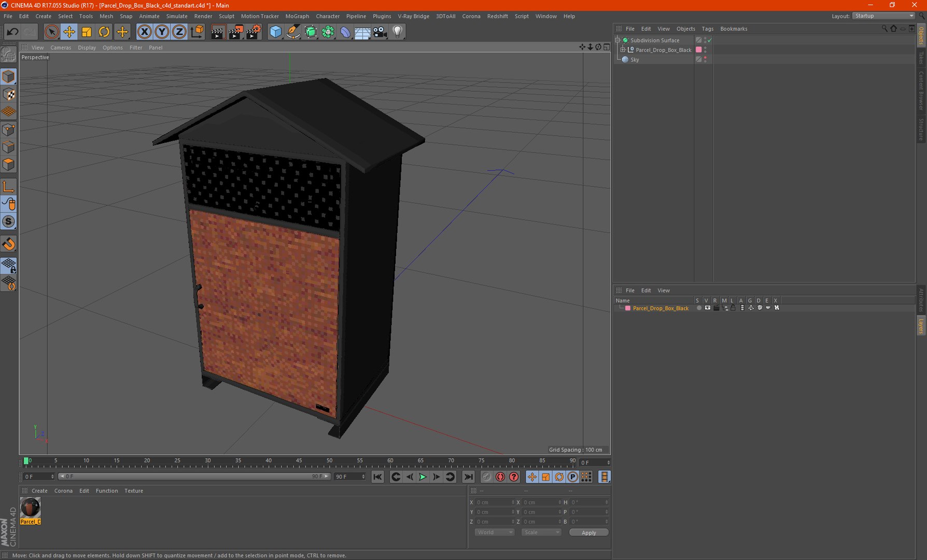Viewport: 927px width, 560px height.
Task: Open material Function menu
Action: (x=106, y=491)
